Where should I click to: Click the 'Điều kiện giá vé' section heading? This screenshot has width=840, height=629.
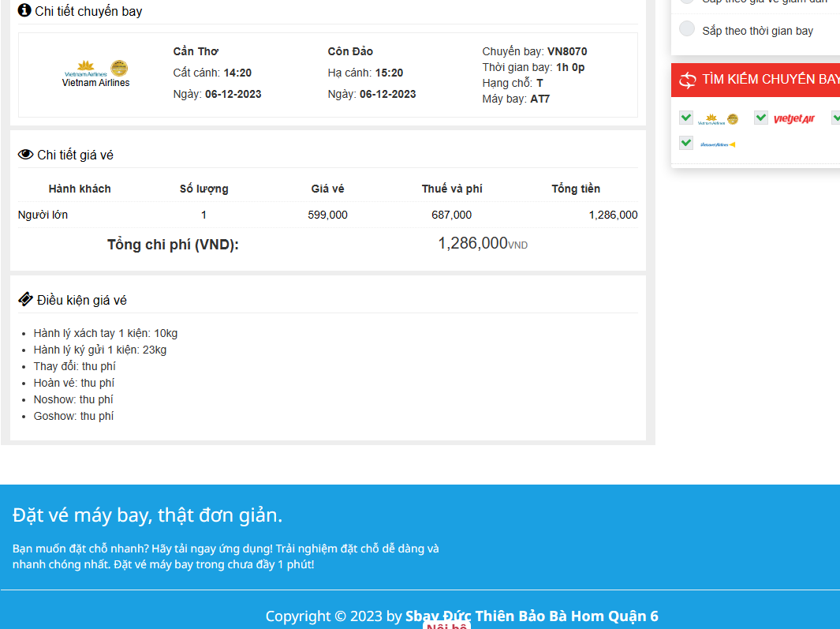point(81,300)
